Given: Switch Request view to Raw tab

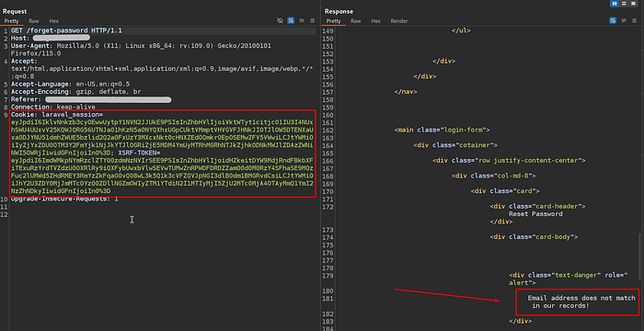Looking at the screenshot, I should [x=34, y=21].
